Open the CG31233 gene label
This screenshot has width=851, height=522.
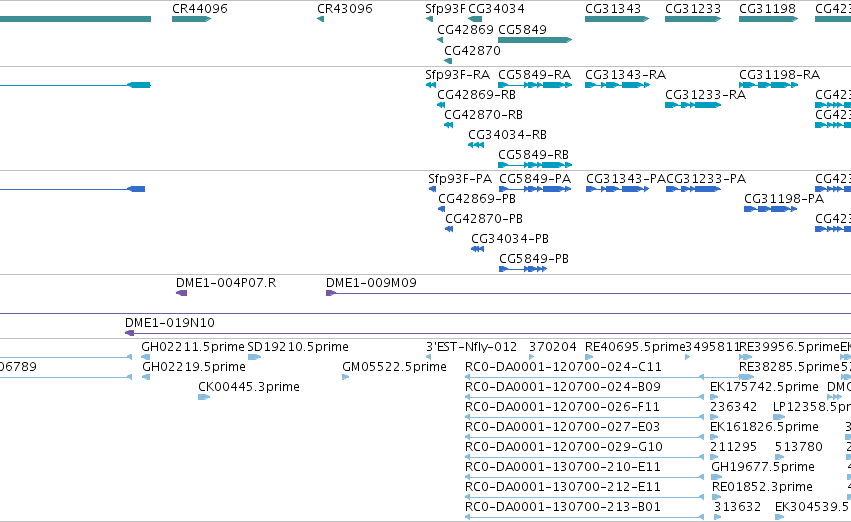(693, 9)
